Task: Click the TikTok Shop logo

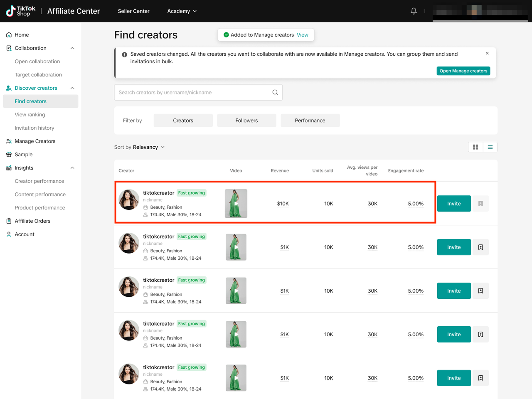Action: pos(21,11)
